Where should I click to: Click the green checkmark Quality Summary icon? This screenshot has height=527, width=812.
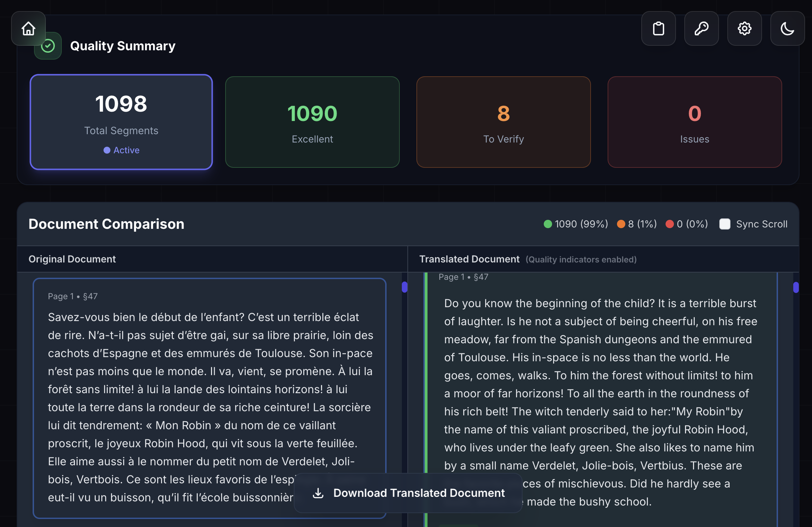pyautogui.click(x=48, y=46)
